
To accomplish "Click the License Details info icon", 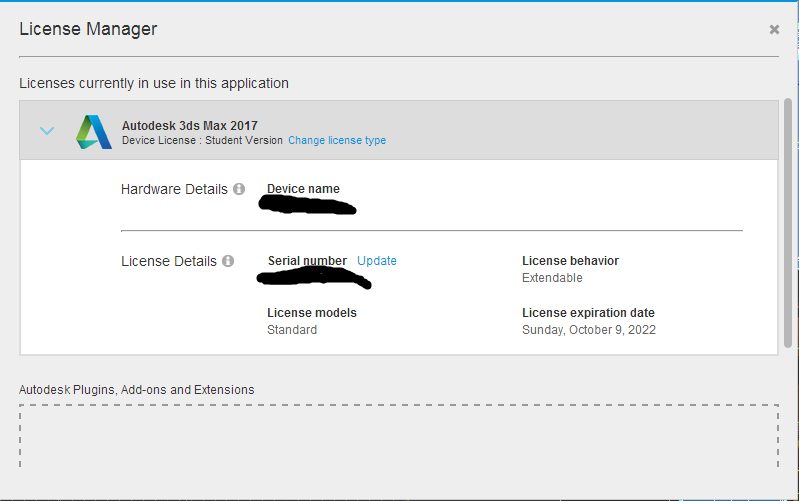I will (x=228, y=261).
